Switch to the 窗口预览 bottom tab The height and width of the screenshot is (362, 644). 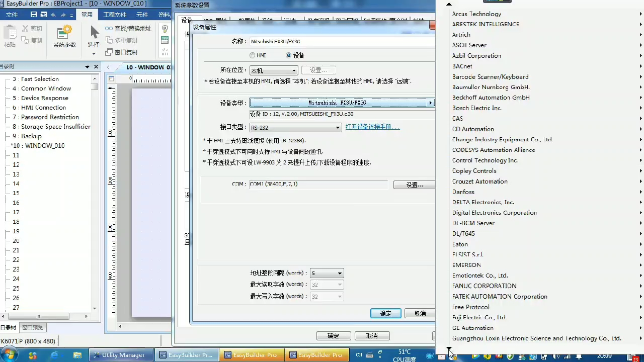coord(33,327)
